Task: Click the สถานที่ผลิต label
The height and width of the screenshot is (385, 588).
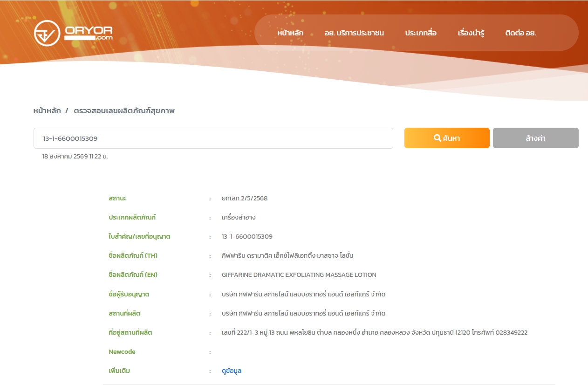Action: (x=124, y=313)
